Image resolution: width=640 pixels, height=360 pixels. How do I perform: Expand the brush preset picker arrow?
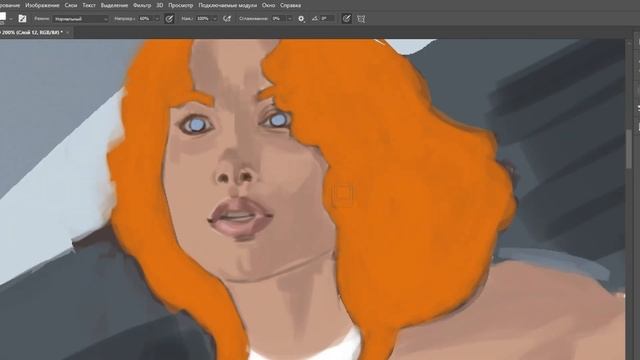pyautogui.click(x=11, y=19)
